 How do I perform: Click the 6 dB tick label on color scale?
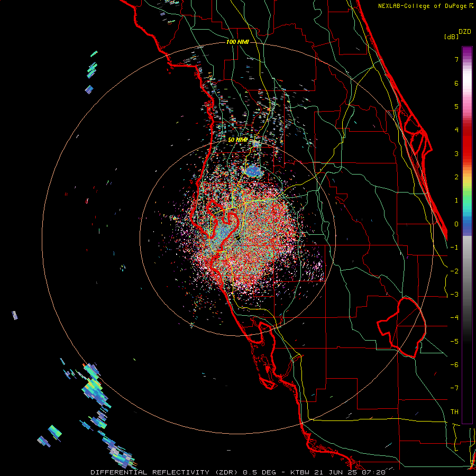coord(456,83)
